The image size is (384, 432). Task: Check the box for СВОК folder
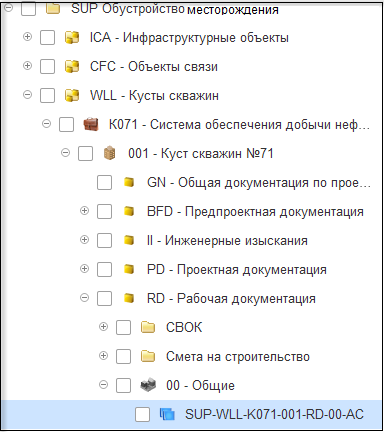123,327
